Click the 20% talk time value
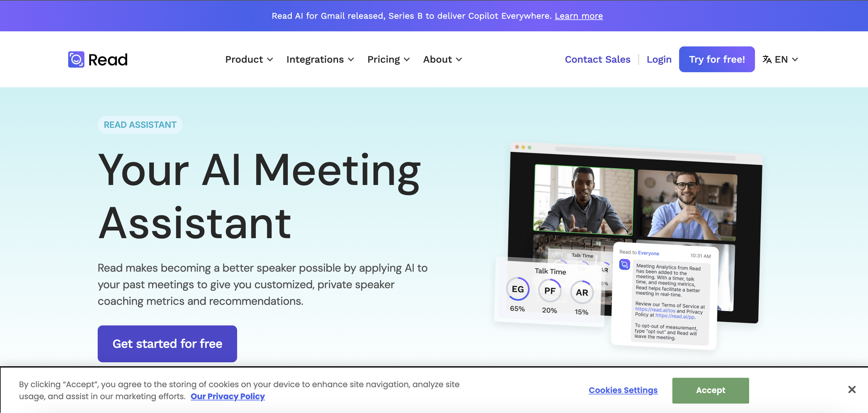 pos(549,310)
